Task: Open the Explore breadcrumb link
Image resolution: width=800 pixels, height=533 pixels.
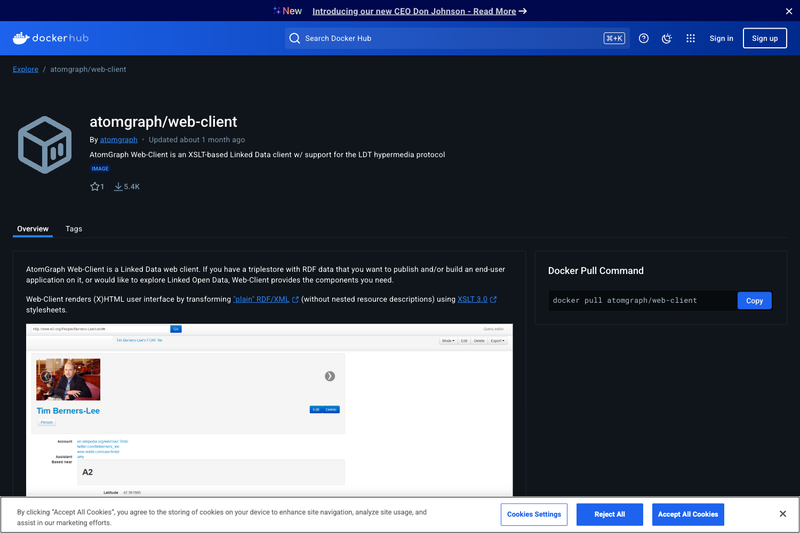Action: click(x=26, y=69)
